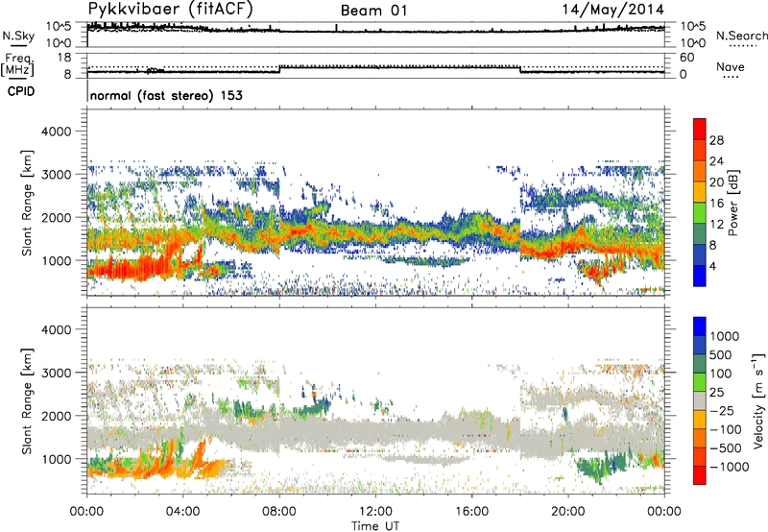The image size is (768, 532).
Task: Click the 4000 tick on power panel axis
Action: [56, 132]
